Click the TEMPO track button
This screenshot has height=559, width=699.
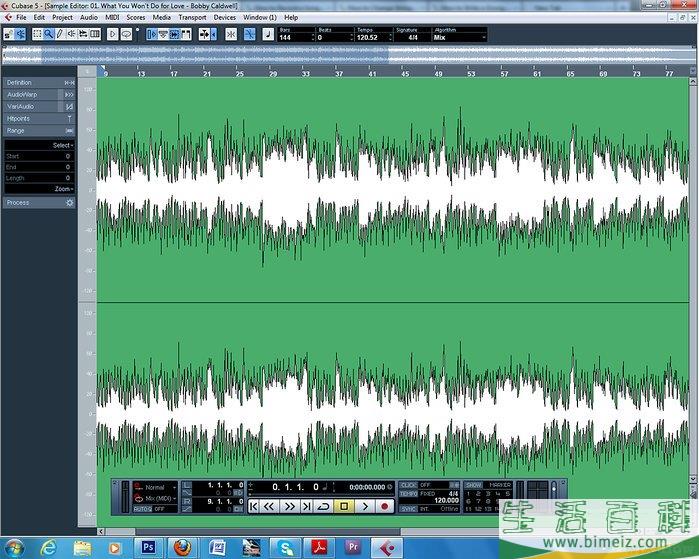click(408, 493)
